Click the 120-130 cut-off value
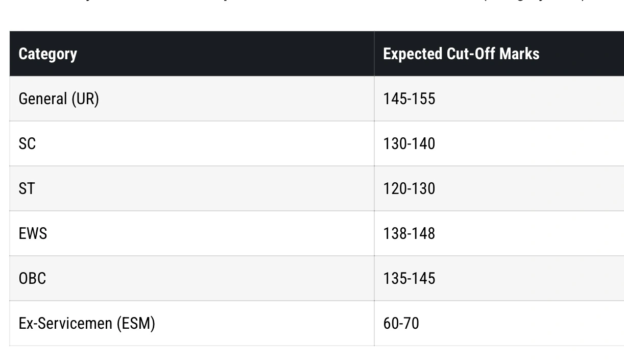This screenshot has width=624, height=364. coord(409,188)
